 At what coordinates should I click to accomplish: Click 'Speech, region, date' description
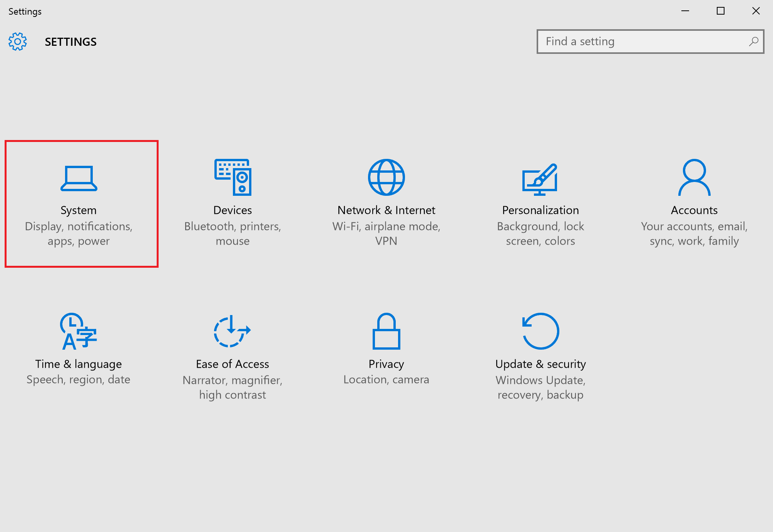pyautogui.click(x=79, y=380)
